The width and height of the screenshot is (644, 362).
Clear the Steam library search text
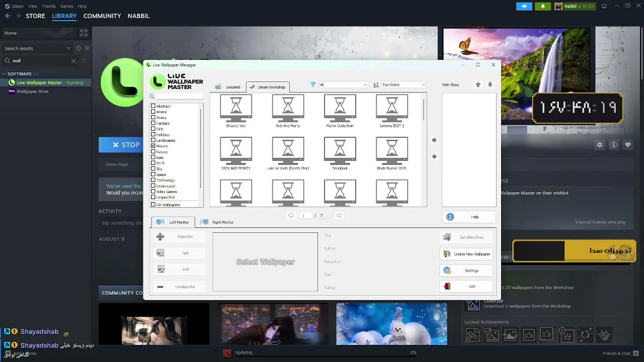click(73, 61)
